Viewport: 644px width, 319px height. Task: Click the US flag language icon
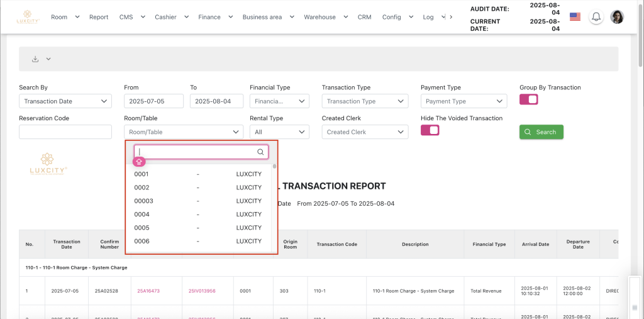coord(575,17)
